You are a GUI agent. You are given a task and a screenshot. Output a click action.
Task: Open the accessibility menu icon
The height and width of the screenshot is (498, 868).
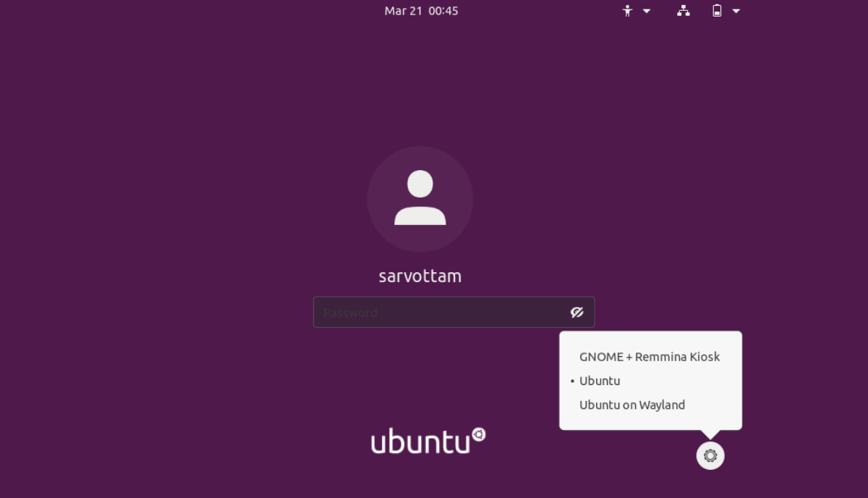click(x=628, y=11)
